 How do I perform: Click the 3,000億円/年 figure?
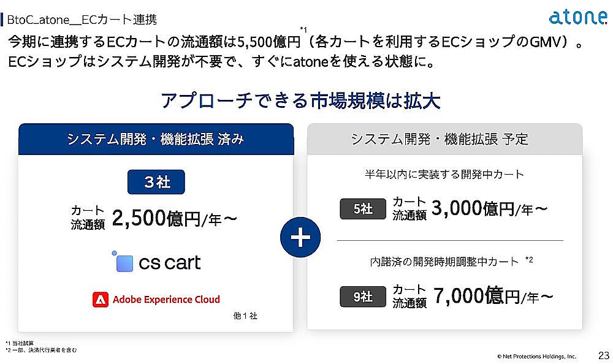[x=489, y=209]
